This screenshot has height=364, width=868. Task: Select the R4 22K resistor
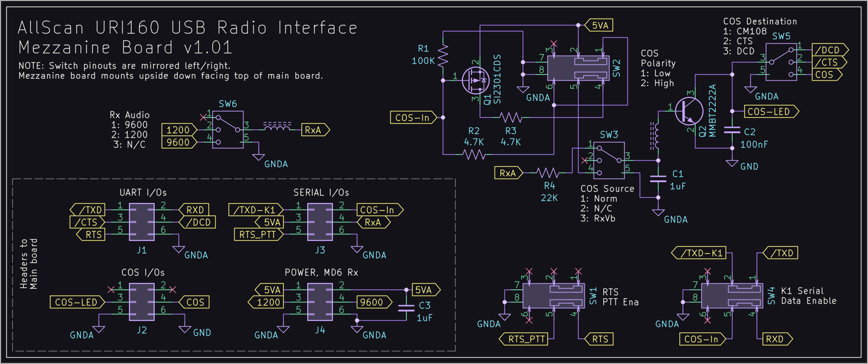(x=548, y=173)
